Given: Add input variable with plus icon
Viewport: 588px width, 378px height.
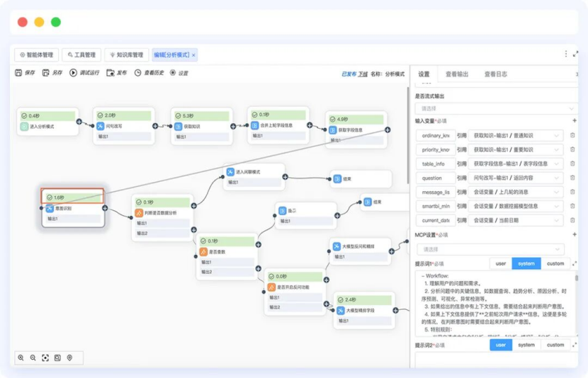Looking at the screenshot, I should [574, 121].
